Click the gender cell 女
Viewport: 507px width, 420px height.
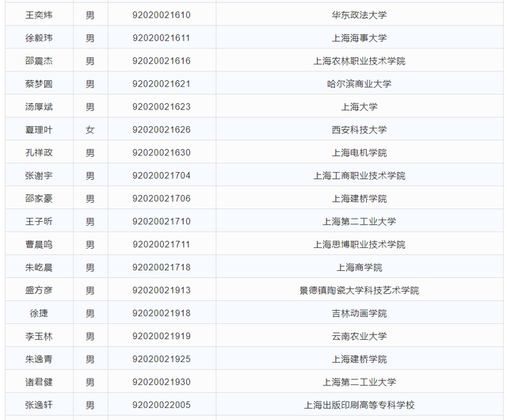click(x=90, y=130)
